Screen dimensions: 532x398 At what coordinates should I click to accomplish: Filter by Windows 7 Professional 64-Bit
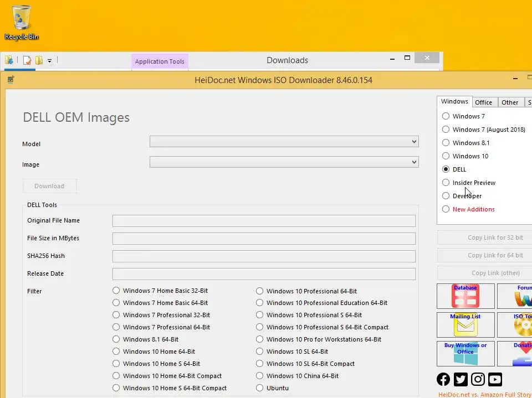coord(116,327)
